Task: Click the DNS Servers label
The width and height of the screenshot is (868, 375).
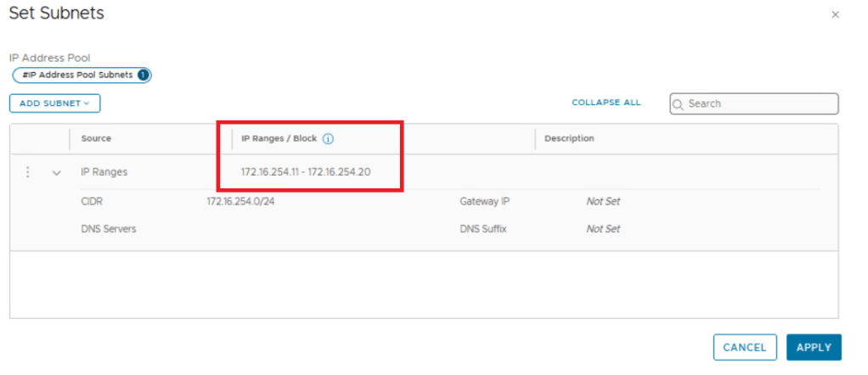Action: coord(108,229)
